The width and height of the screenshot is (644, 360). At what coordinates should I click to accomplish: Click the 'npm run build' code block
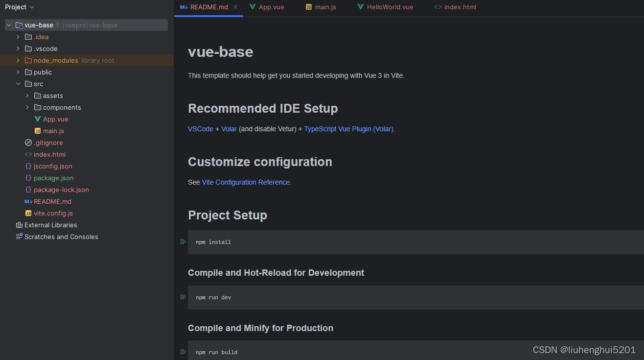[416, 350]
